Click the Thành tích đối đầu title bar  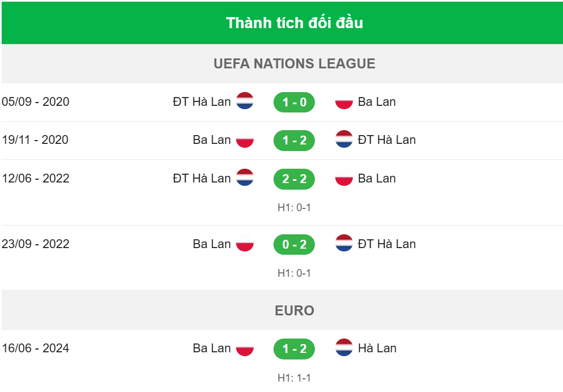click(282, 23)
